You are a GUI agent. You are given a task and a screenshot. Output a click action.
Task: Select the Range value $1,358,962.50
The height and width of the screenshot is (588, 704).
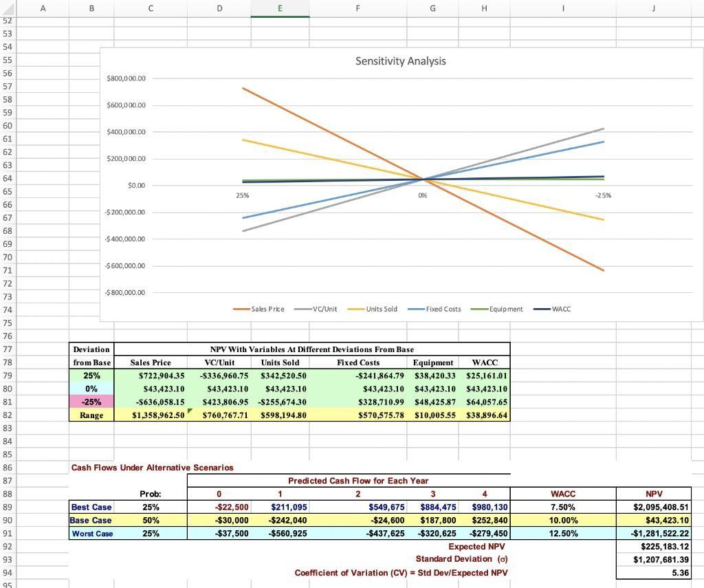point(149,415)
